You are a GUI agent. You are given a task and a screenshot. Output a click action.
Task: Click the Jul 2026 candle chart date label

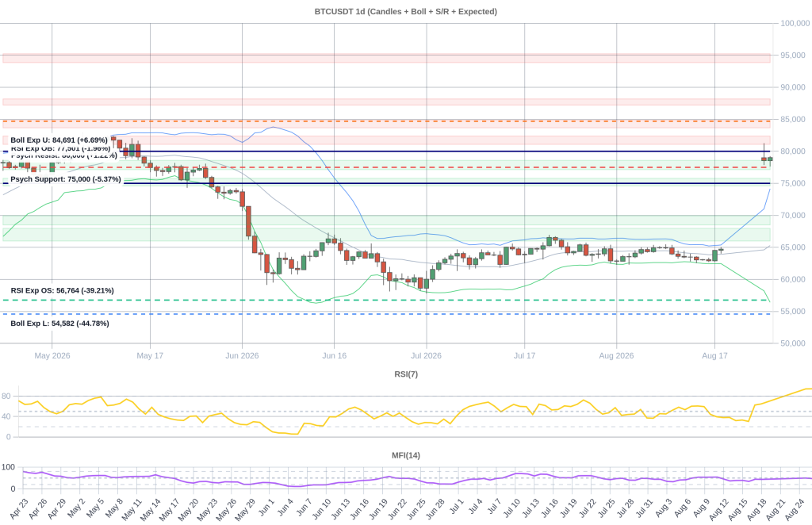tap(426, 356)
